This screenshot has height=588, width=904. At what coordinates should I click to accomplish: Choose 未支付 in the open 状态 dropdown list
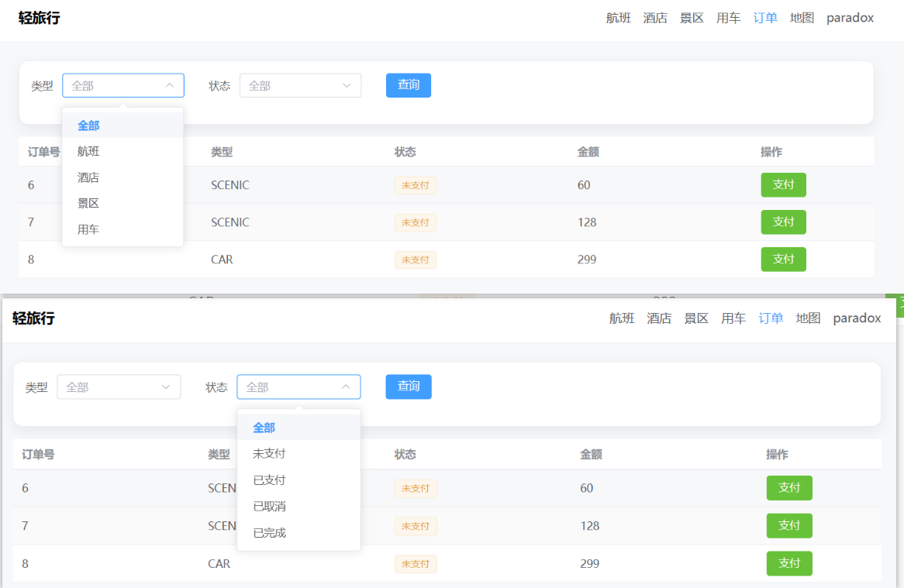click(269, 454)
